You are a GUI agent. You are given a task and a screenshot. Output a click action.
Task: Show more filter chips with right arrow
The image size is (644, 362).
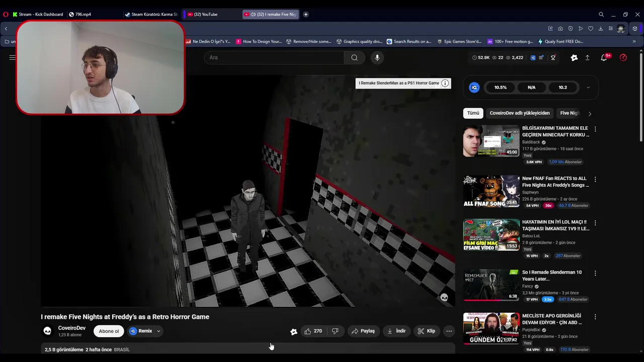coord(590,114)
